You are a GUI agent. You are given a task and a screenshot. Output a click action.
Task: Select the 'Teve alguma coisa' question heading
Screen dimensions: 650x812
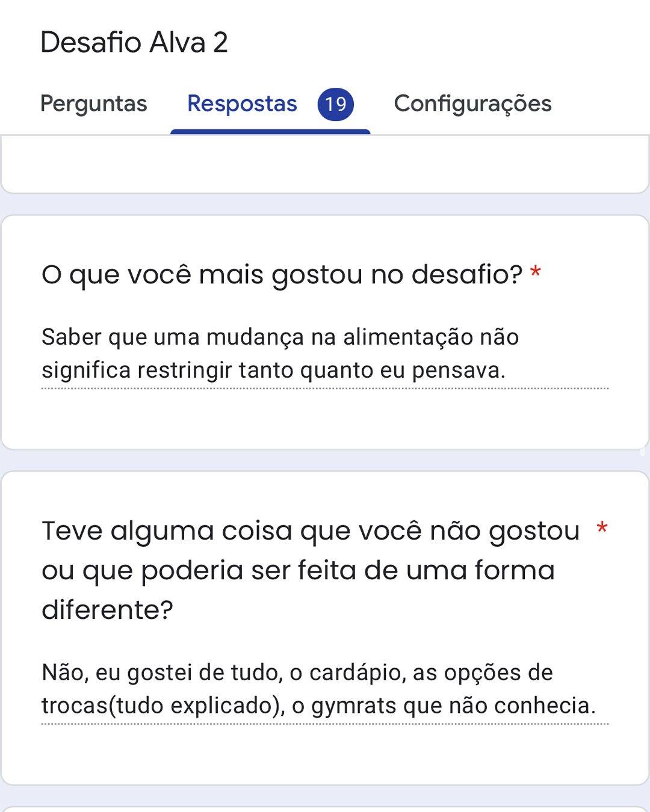311,570
